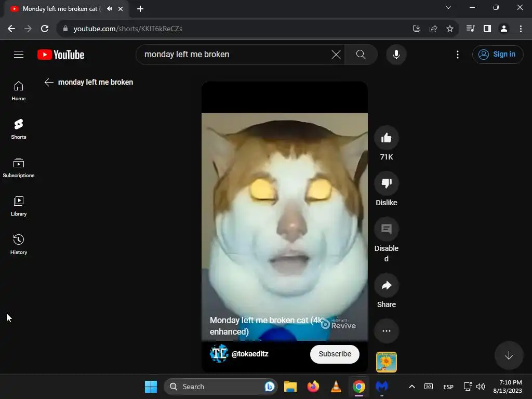Open the clock showing 7:10 PM

click(x=508, y=387)
